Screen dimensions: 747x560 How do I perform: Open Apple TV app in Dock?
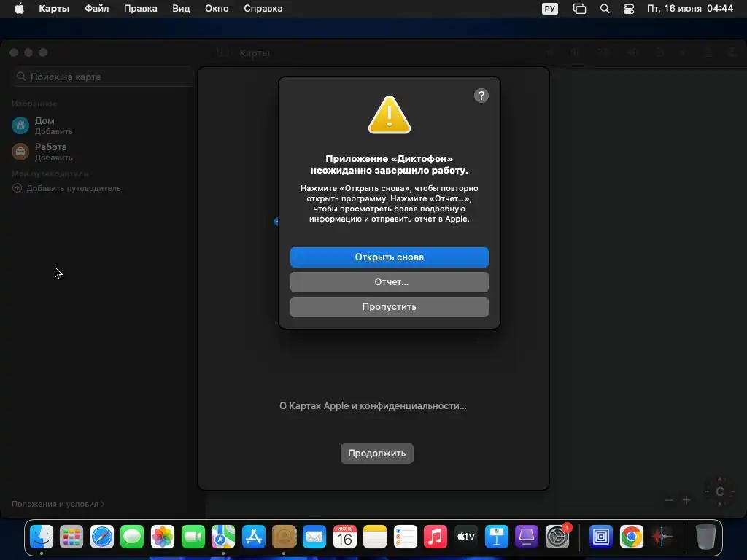tap(466, 537)
